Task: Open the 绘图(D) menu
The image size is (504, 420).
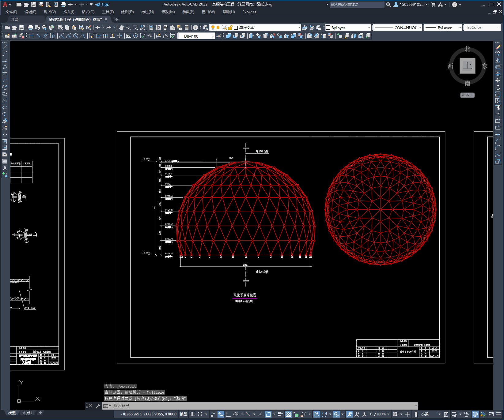Action: (127, 12)
